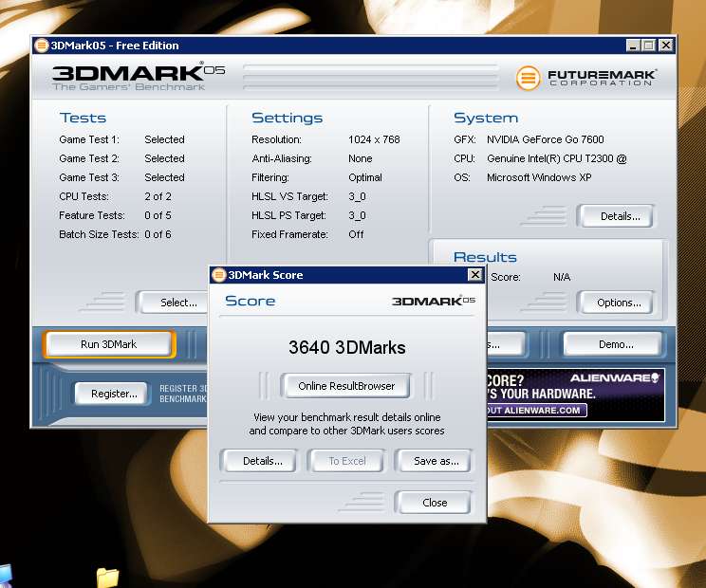
Task: Click the 3DMark05 title bar app icon
Action: (x=42, y=46)
